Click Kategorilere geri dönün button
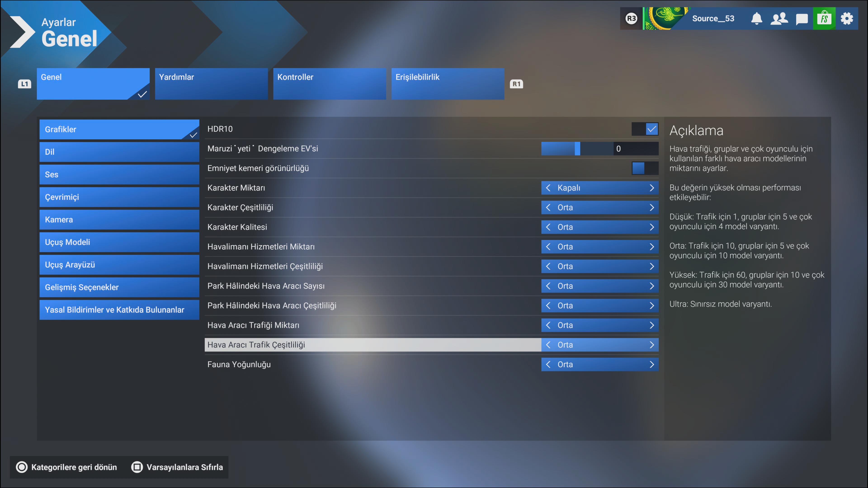This screenshot has height=488, width=868. (x=67, y=467)
